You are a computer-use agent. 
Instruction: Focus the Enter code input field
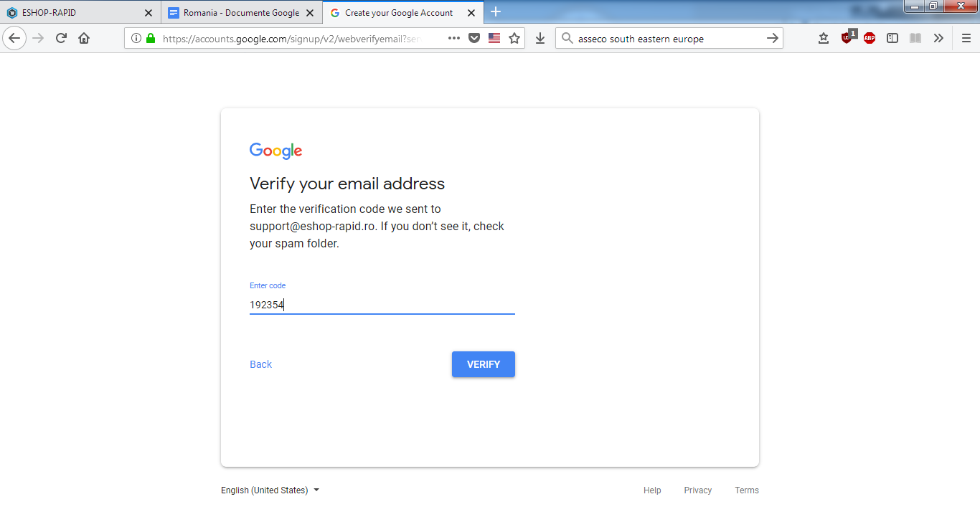click(x=382, y=305)
